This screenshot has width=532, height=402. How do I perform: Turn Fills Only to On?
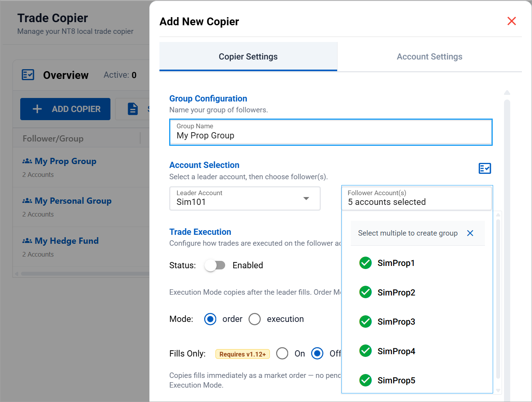pyautogui.click(x=282, y=354)
